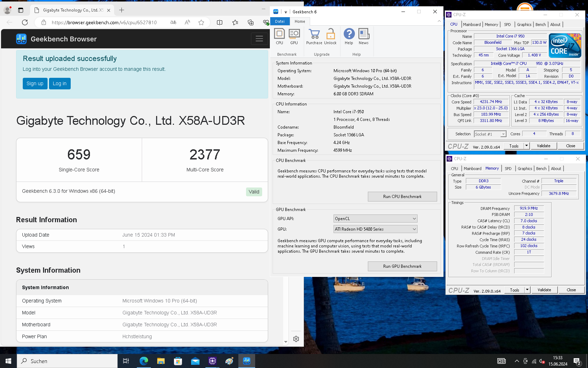
Task: Click the Valid badge on the result
Action: [x=254, y=192]
